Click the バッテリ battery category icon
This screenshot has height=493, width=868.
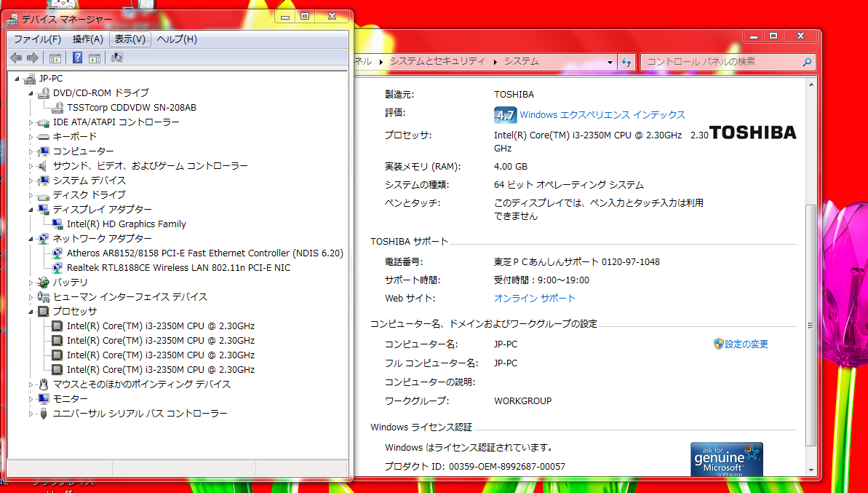(44, 283)
